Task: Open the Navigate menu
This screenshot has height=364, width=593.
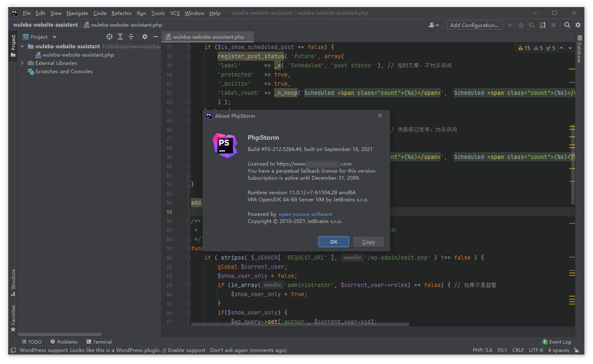Action: tap(77, 13)
